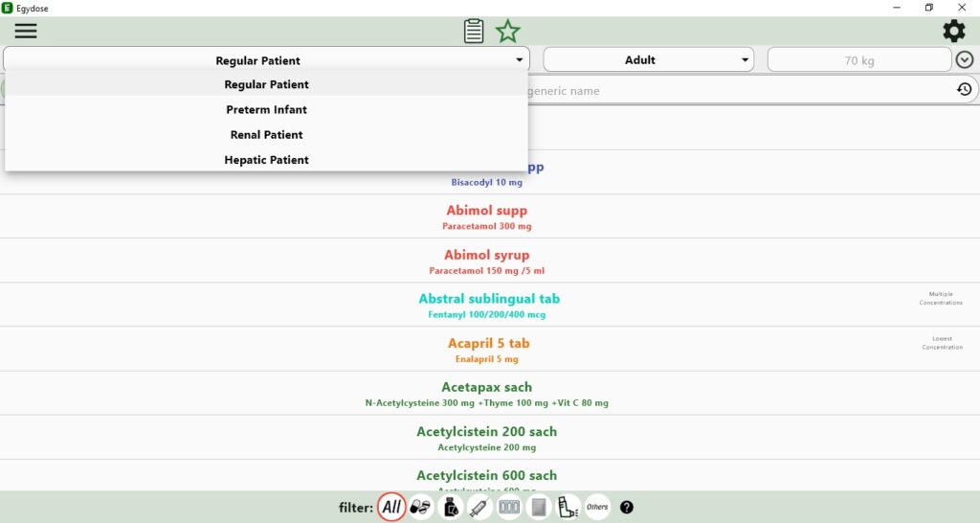Expand the circled chevron beside weight
980x523 pixels.
pos(965,60)
